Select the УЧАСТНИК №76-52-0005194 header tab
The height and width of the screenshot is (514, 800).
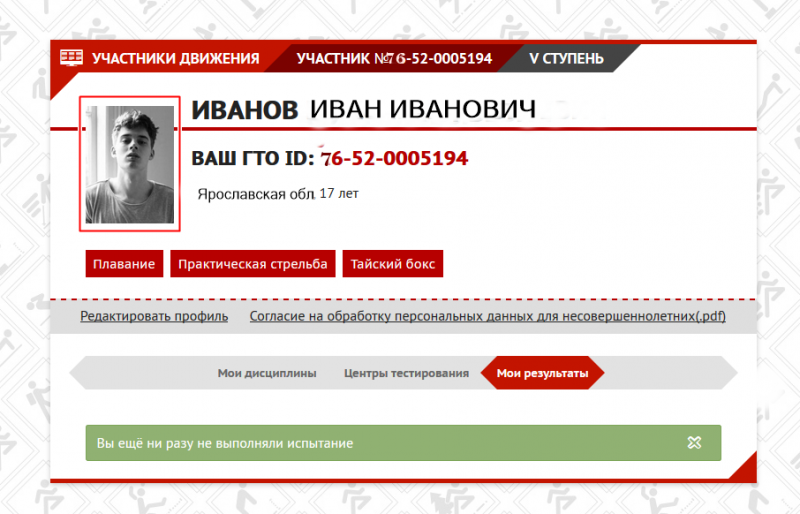[394, 58]
